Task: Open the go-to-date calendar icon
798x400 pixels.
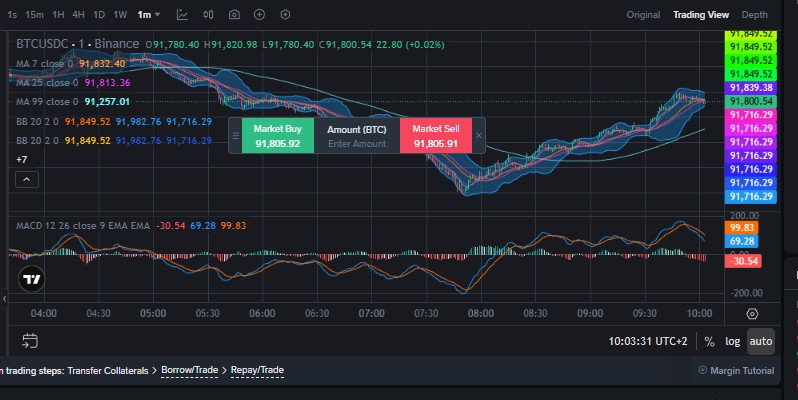Action: tap(30, 341)
